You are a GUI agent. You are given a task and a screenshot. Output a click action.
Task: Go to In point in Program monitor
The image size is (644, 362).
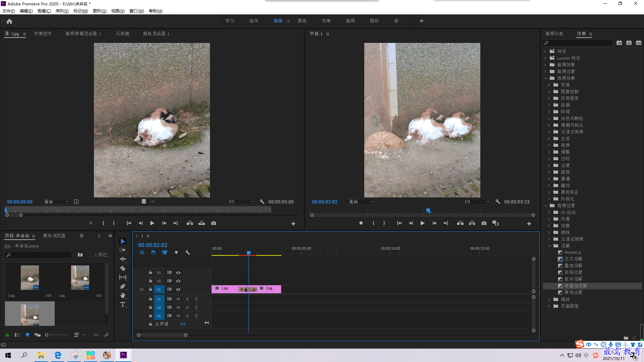399,223
